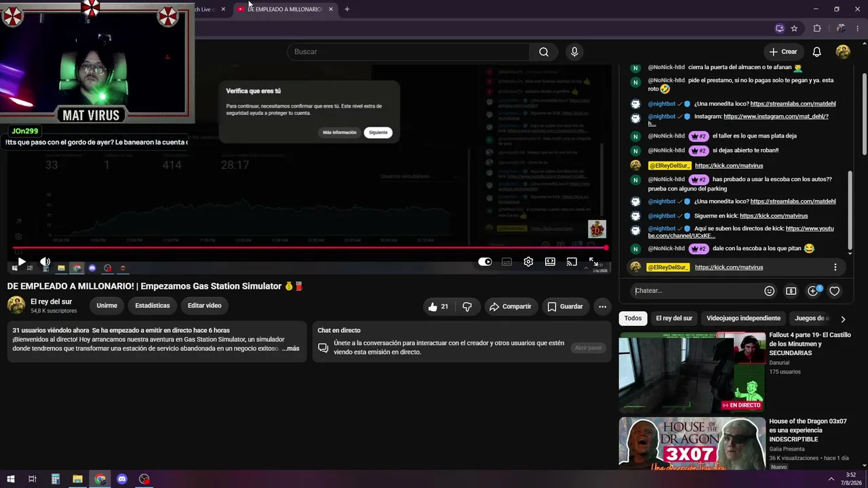Viewport: 868px width, 488px height.
Task: Seek on the red video progress bar
Action: pyautogui.click(x=309, y=248)
